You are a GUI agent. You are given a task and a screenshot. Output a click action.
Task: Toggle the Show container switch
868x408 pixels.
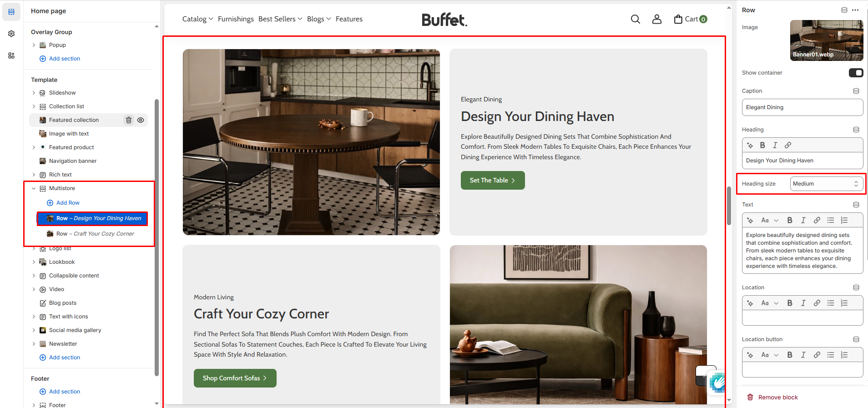point(856,73)
